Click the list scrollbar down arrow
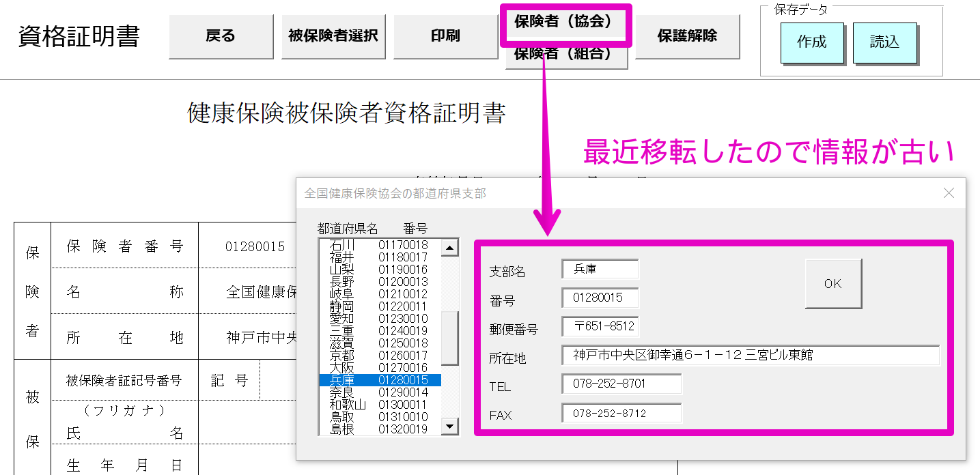 tap(450, 427)
